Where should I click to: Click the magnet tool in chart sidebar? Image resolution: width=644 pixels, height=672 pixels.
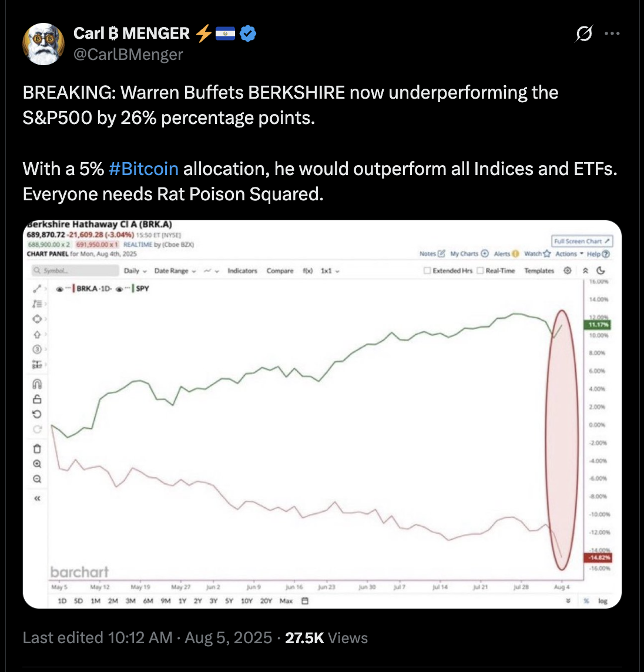37,384
